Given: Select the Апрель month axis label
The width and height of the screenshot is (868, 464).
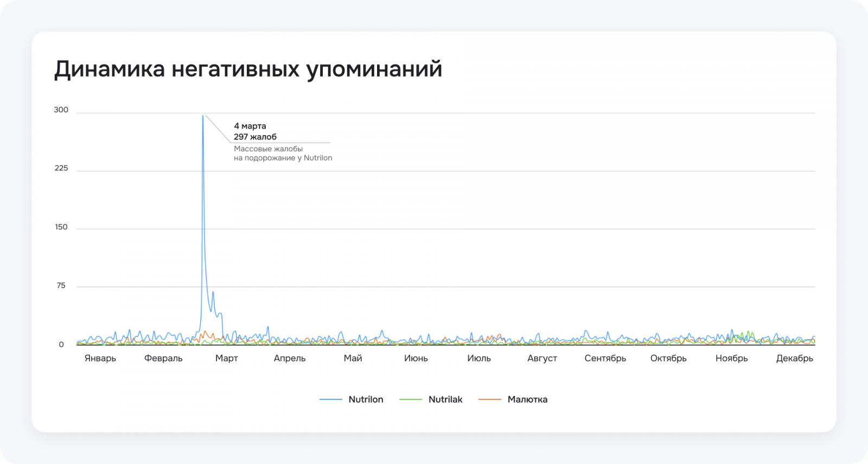Looking at the screenshot, I should click(290, 358).
